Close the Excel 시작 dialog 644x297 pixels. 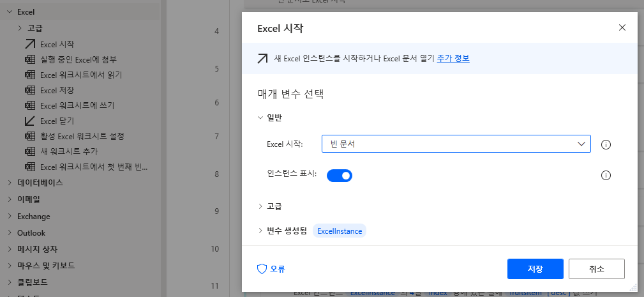click(622, 27)
